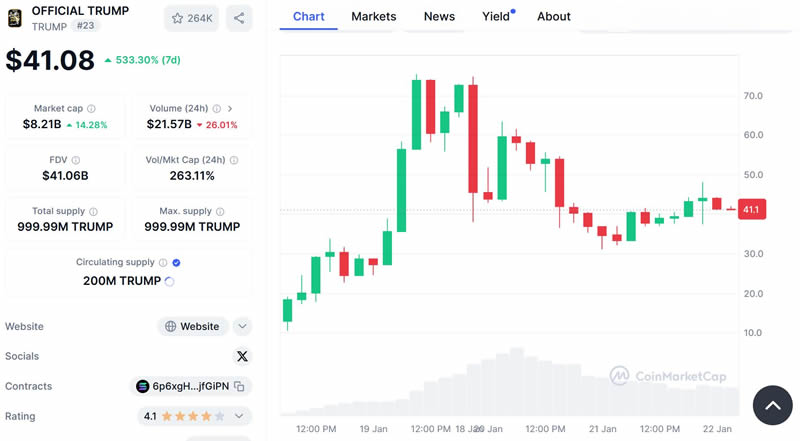This screenshot has width=800, height=441.
Task: Add to watchlist via star button
Action: tap(192, 18)
